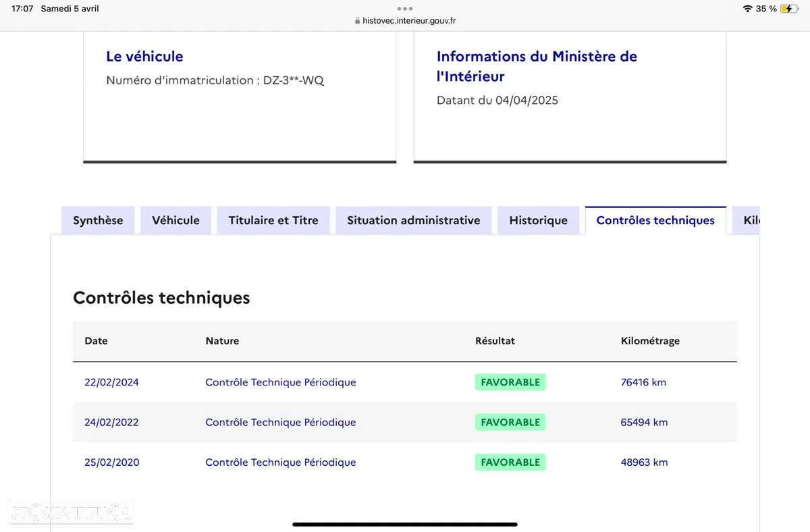The height and width of the screenshot is (532, 810).
Task: Tap the 17:07 clock in status bar
Action: tap(22, 9)
